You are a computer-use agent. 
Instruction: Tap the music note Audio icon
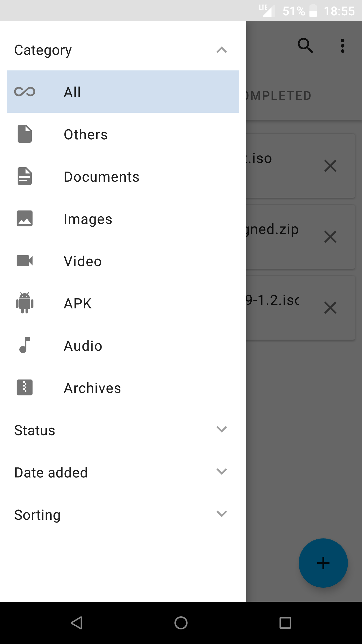[25, 345]
